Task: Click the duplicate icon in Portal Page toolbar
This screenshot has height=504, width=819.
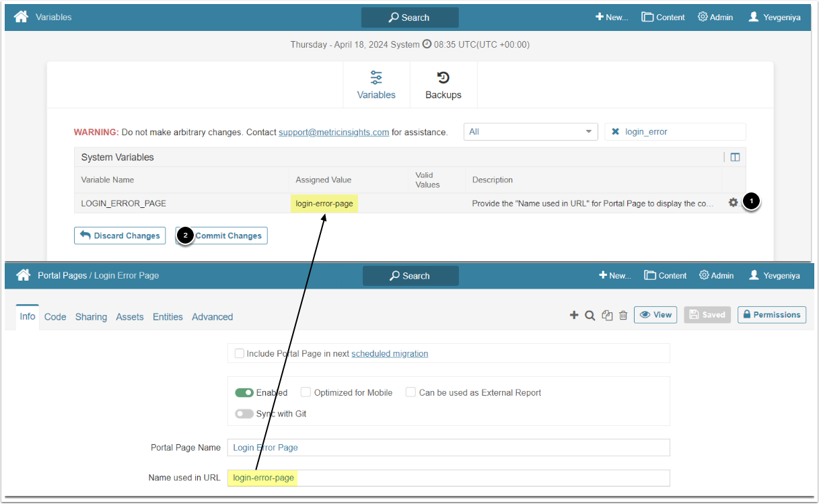Action: [x=607, y=315]
